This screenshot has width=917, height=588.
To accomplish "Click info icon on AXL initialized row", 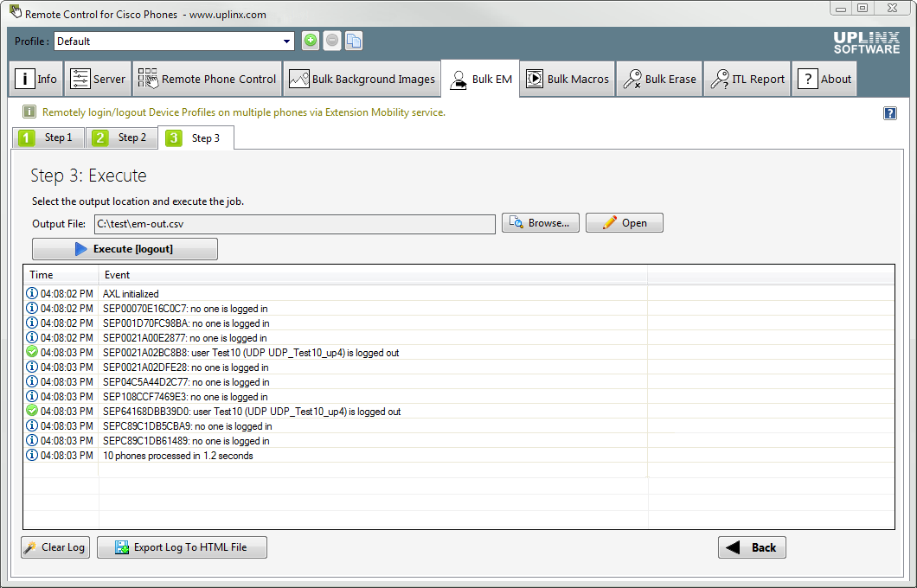I will (32, 293).
